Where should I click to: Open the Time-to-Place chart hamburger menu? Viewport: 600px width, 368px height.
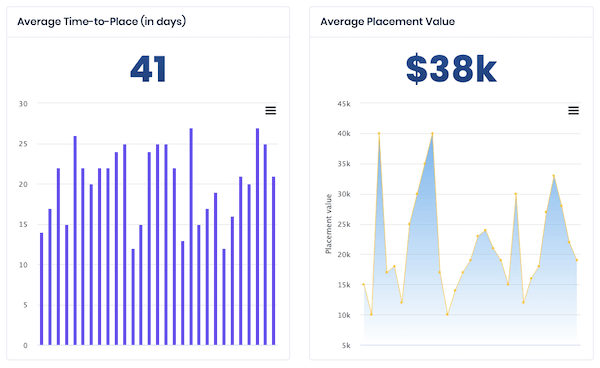pos(271,111)
